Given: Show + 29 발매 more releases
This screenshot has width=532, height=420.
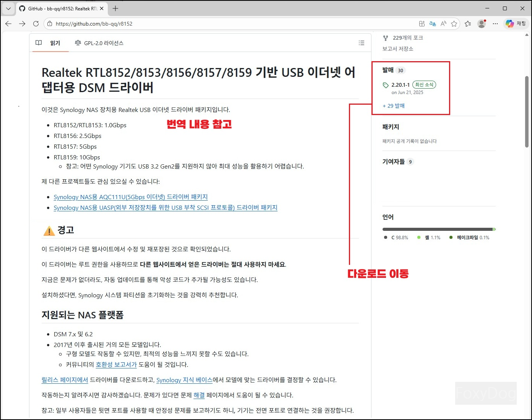Looking at the screenshot, I should point(394,106).
